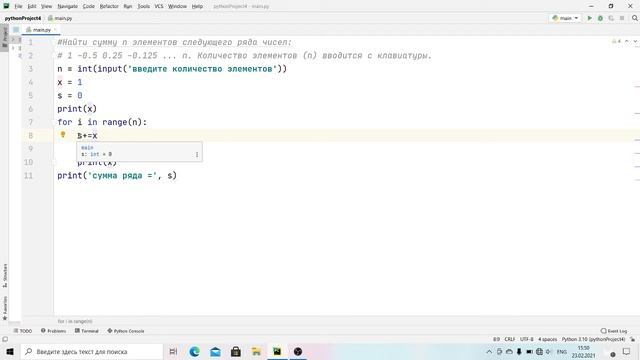
Task: Open the Favorites tool window sidebar tab
Action: click(4, 308)
